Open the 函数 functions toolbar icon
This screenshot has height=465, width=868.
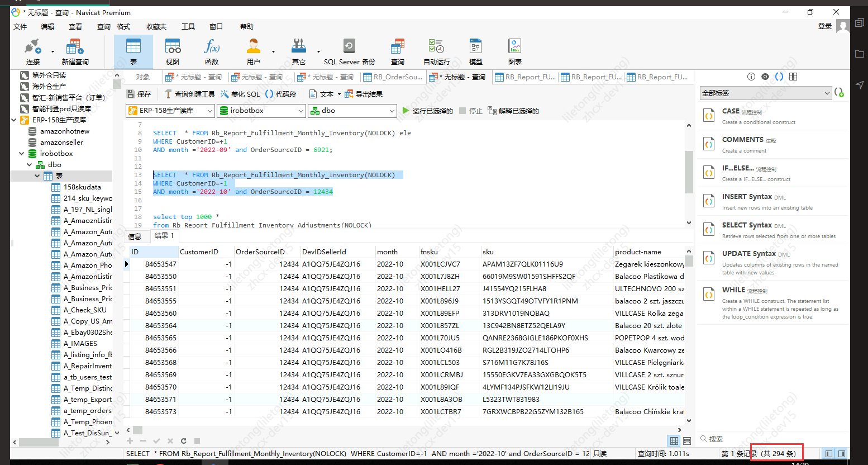tap(212, 51)
